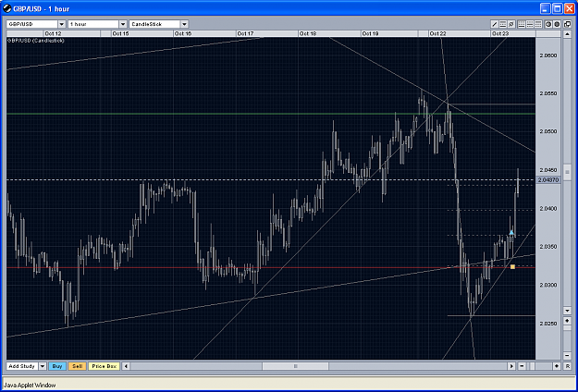Image resolution: width=578 pixels, height=392 pixels.
Task: Click the horizontal zoom out minus button
Action: [522, 366]
